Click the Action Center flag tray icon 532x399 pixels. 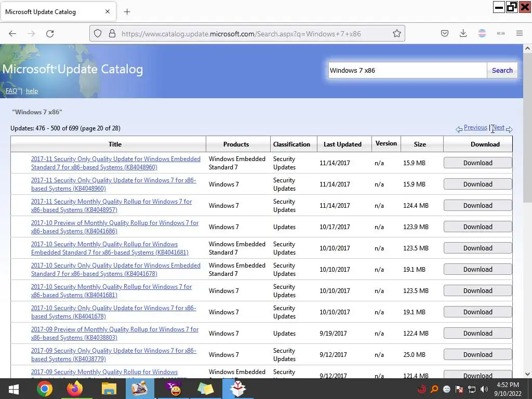tap(459, 389)
